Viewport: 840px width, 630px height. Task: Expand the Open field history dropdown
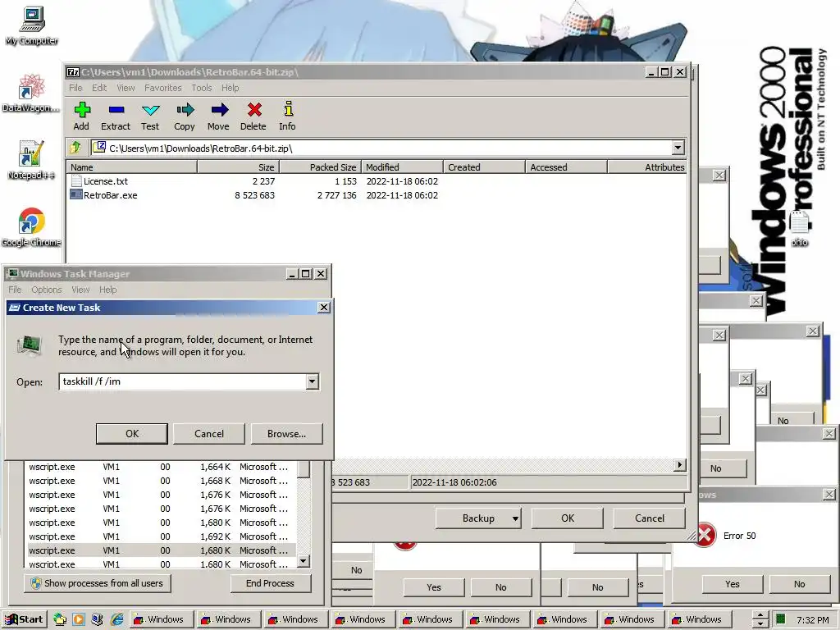pos(313,381)
